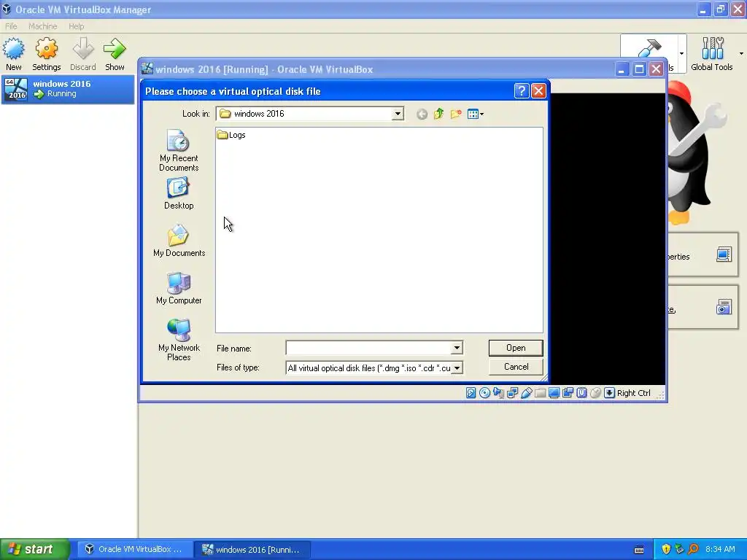Click the snapshots camera panel icon

[x=724, y=307]
